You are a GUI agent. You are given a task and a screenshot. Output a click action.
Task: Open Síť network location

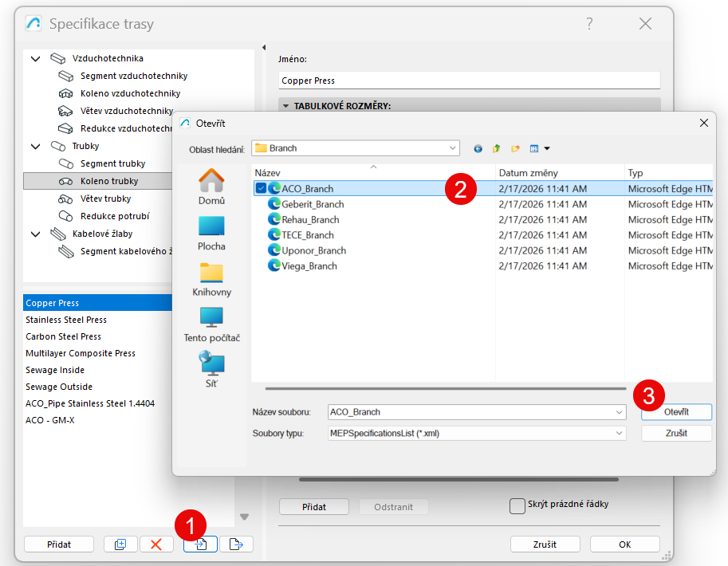(212, 370)
